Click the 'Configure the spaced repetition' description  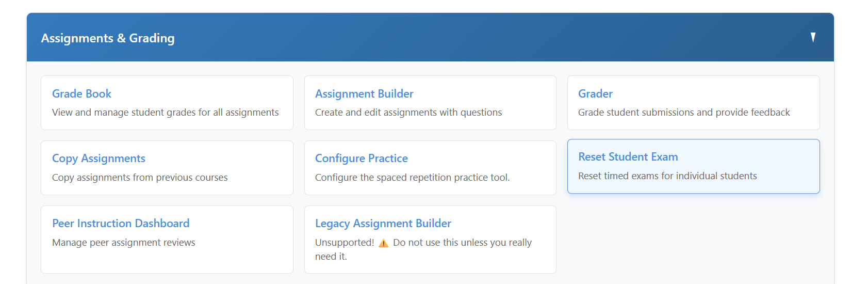point(412,178)
